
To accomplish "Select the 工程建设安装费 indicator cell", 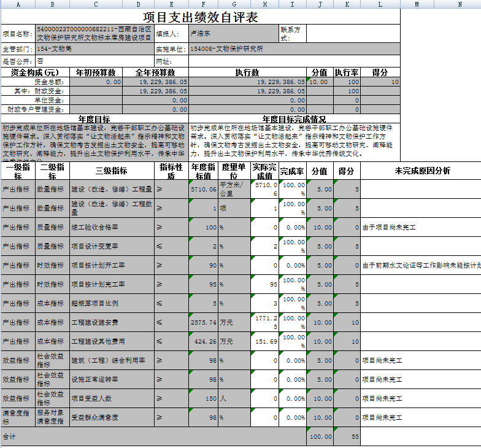I will pos(112,322).
